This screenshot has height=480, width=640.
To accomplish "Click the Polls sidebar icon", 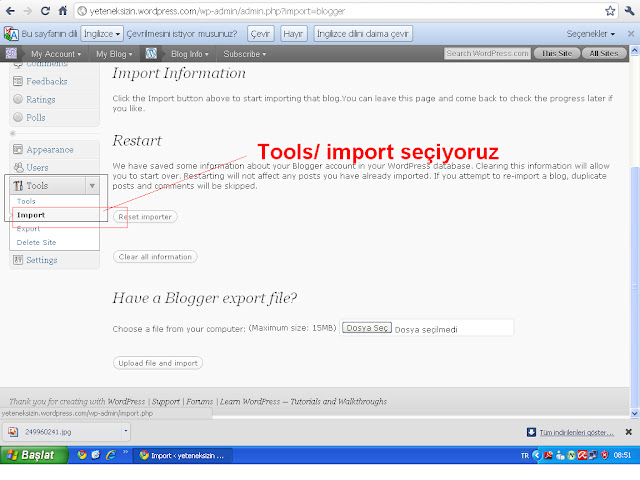I will click(x=18, y=117).
